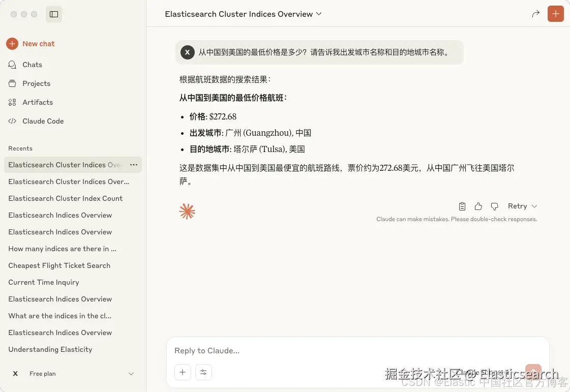Image resolution: width=570 pixels, height=392 pixels.
Task: Click the Retry button
Action: pos(517,206)
